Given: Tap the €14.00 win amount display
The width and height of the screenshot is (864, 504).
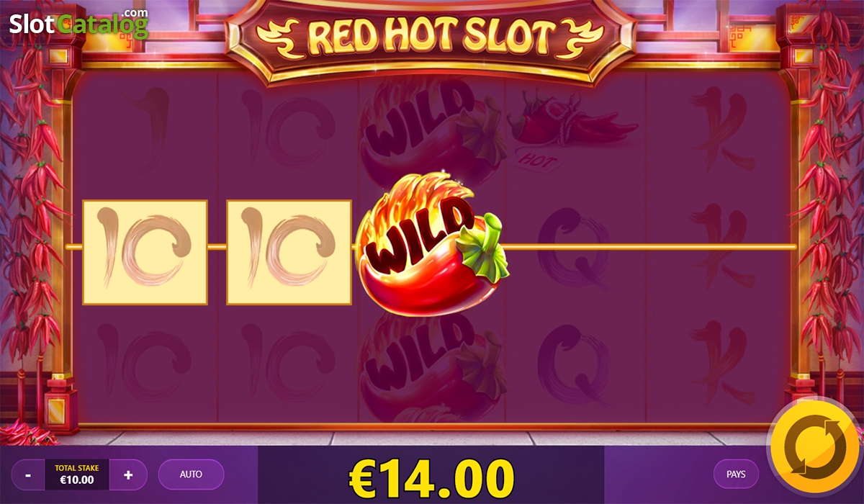Looking at the screenshot, I should click(431, 476).
